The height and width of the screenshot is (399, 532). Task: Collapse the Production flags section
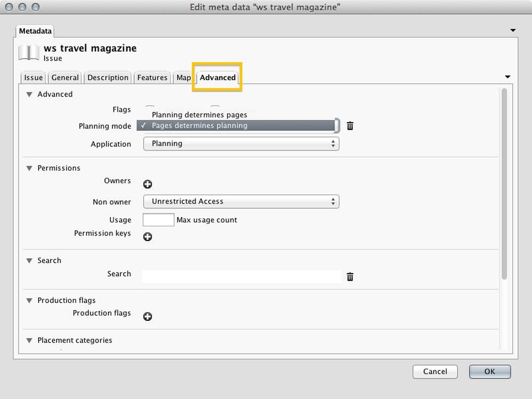pyautogui.click(x=29, y=301)
